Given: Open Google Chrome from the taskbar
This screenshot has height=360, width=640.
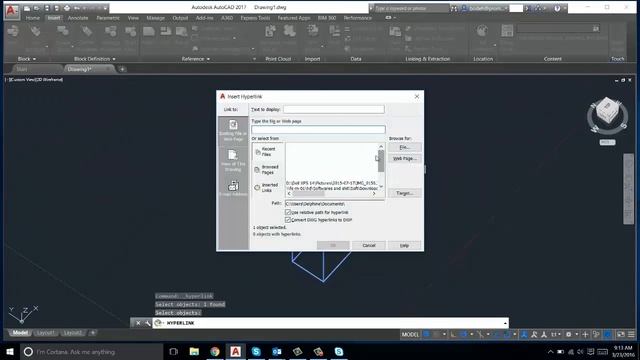Looking at the screenshot, I should pyautogui.click(x=215, y=351).
